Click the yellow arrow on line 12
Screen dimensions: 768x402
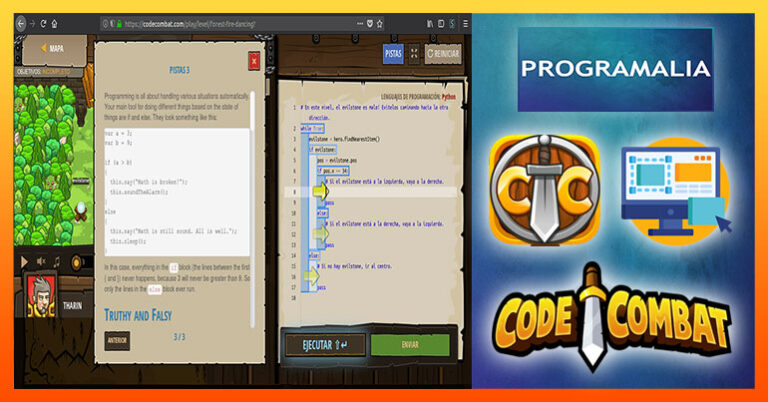(x=320, y=234)
